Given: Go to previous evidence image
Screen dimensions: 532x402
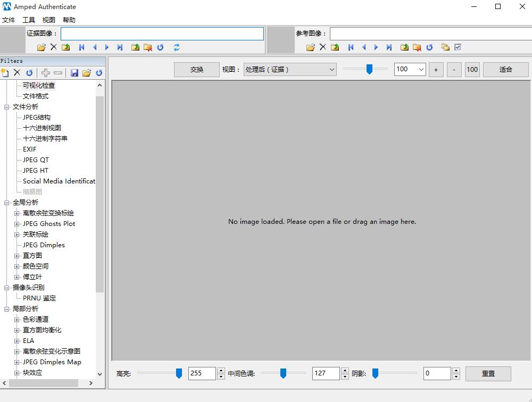Looking at the screenshot, I should (x=95, y=47).
